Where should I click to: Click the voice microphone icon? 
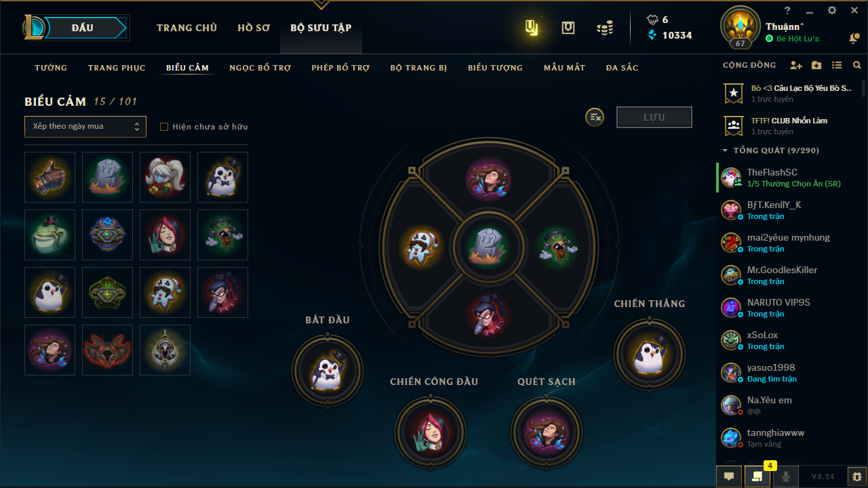coord(786,476)
